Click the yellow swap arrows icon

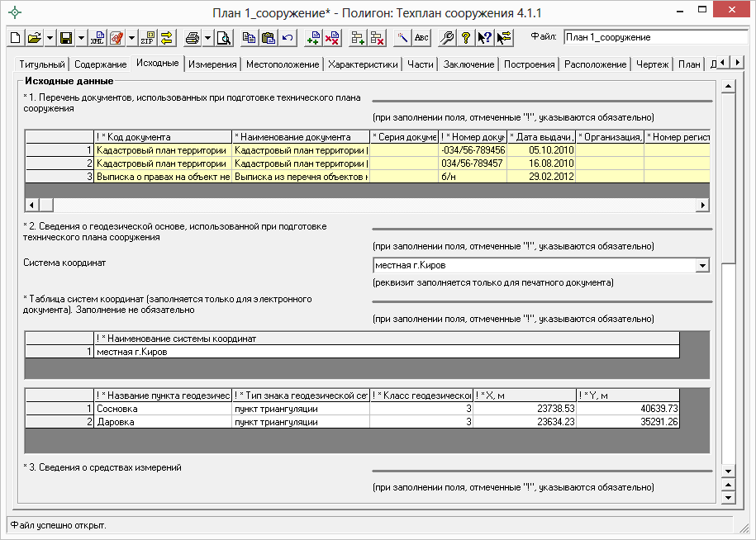coord(166,38)
